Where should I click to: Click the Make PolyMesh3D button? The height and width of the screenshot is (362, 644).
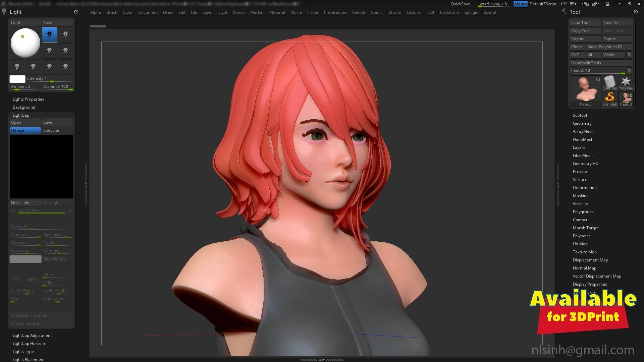coord(609,47)
